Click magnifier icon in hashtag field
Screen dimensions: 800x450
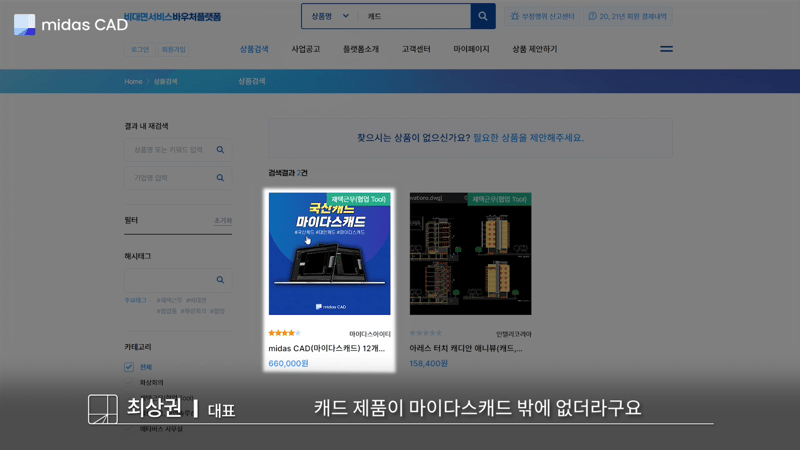click(220, 280)
